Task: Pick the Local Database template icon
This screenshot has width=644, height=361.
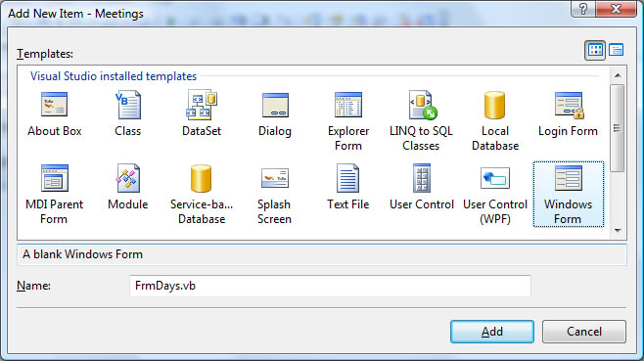Action: tap(494, 105)
